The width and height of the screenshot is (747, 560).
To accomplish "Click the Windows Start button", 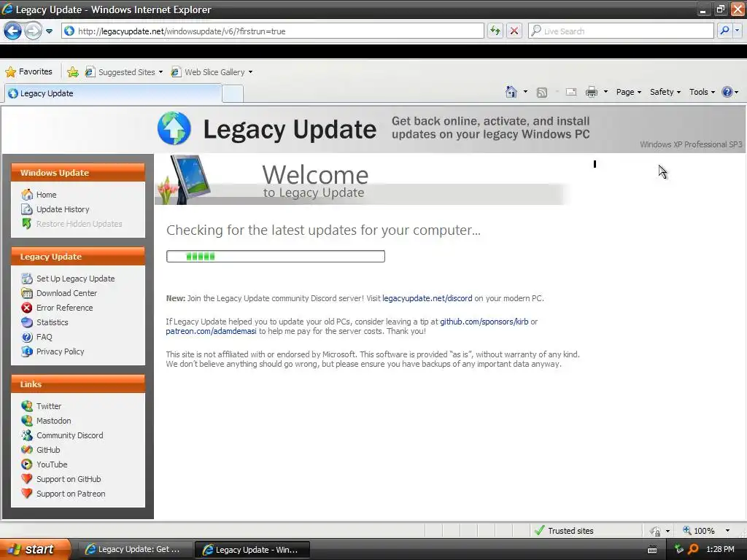I will click(x=35, y=549).
